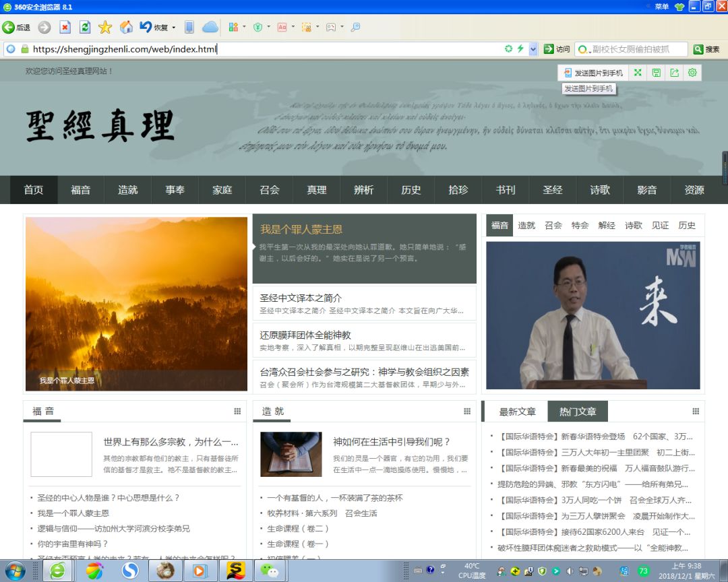Open the gear settings icon on image toolbar
This screenshot has width=728, height=582.
[692, 73]
